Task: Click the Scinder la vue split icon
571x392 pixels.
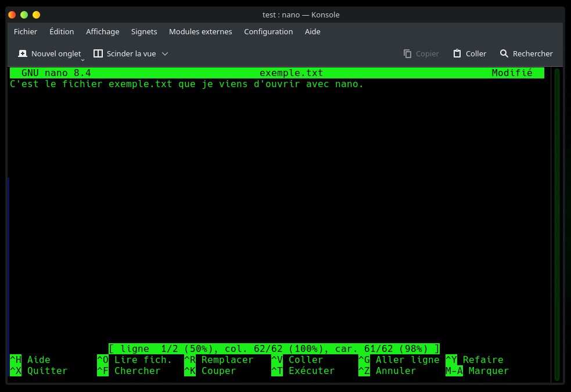Action: 98,53
